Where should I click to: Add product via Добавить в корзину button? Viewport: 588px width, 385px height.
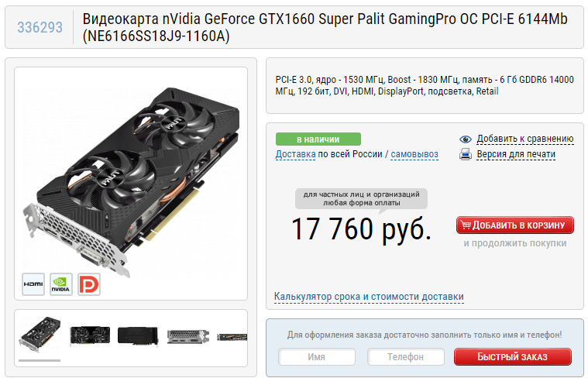click(515, 225)
